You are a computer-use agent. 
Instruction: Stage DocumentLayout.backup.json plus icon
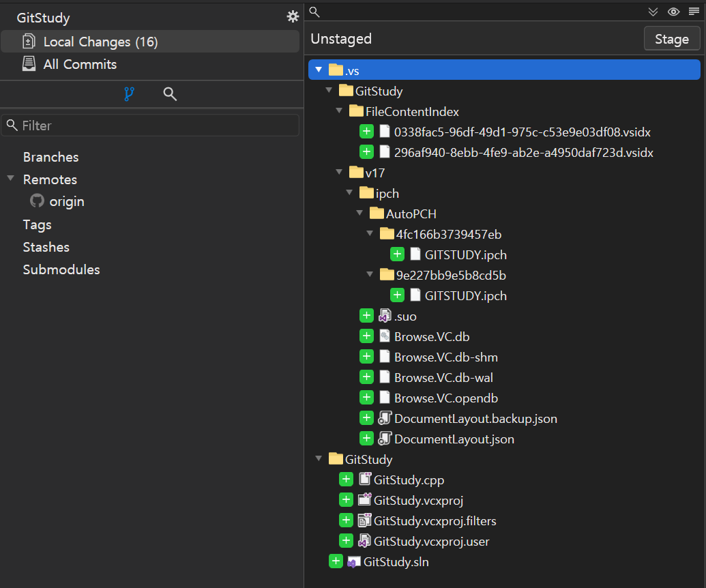[x=366, y=418]
